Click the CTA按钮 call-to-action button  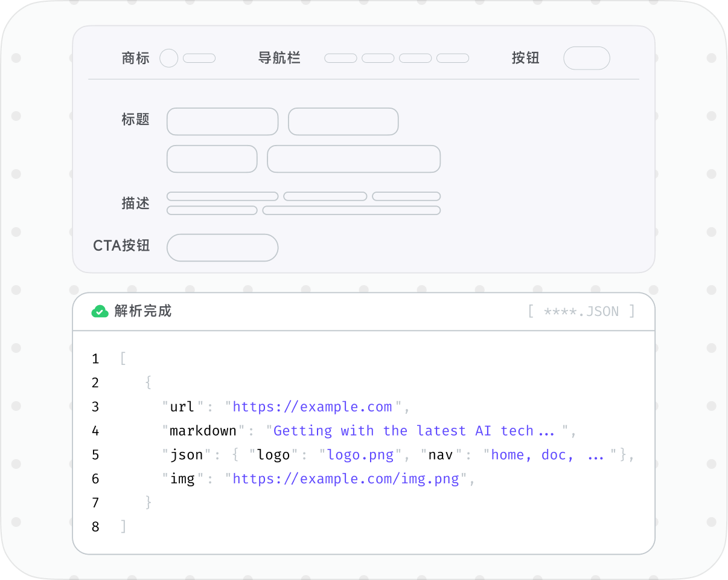pyautogui.click(x=222, y=248)
